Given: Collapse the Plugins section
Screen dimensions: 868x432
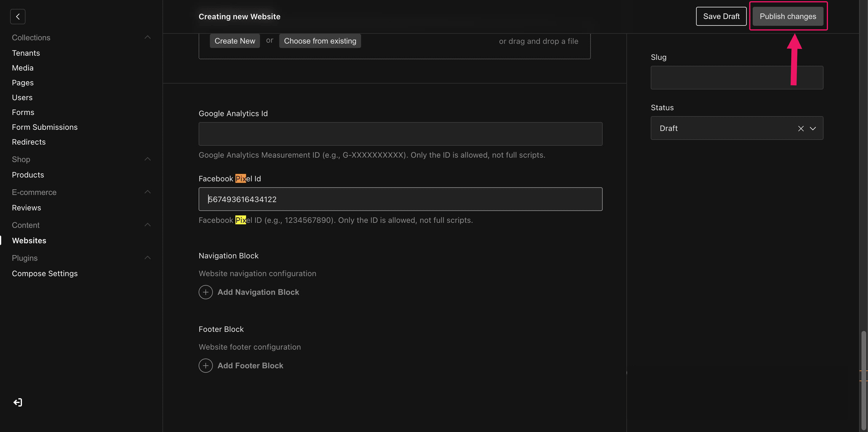Looking at the screenshot, I should point(147,257).
